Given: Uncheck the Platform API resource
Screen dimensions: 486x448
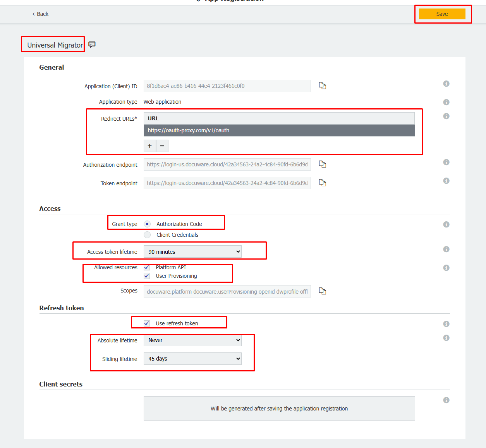Looking at the screenshot, I should [147, 267].
